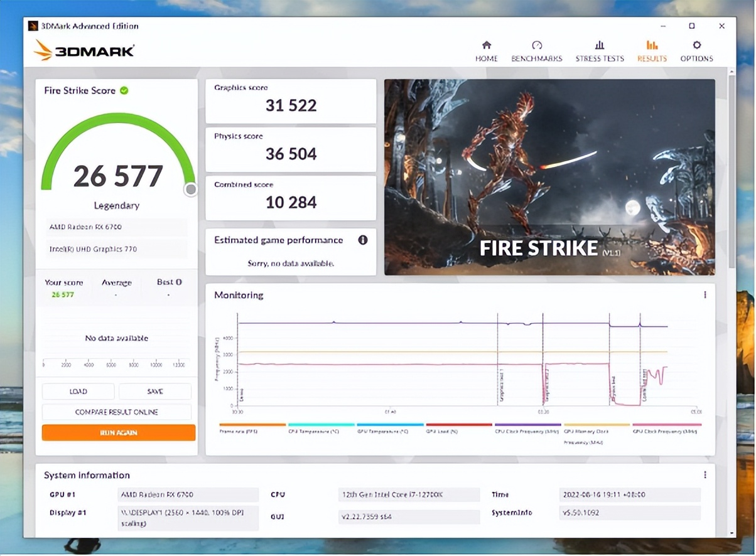This screenshot has height=556, width=756.
Task: Click the SAVE button
Action: [155, 392]
